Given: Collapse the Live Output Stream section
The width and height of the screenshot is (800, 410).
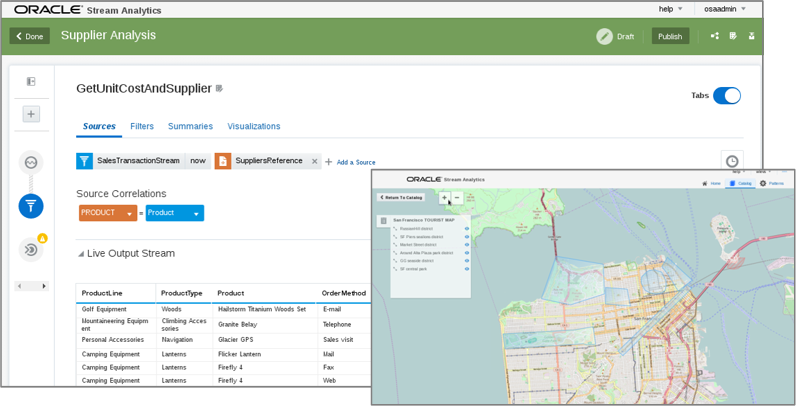Looking at the screenshot, I should point(81,254).
